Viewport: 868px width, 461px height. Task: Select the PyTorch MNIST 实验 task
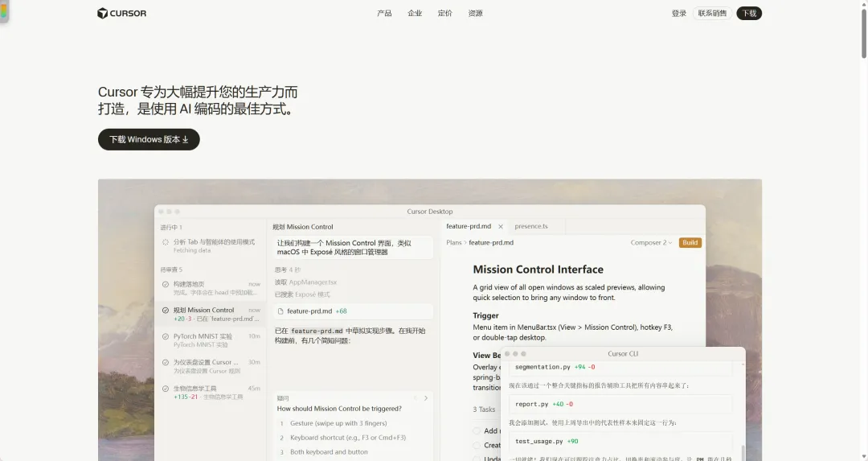tap(211, 340)
